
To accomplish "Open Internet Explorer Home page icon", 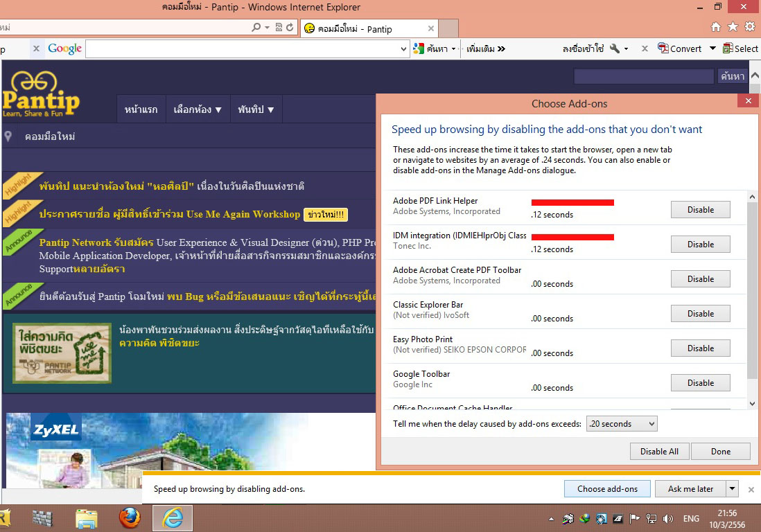I will 715,27.
